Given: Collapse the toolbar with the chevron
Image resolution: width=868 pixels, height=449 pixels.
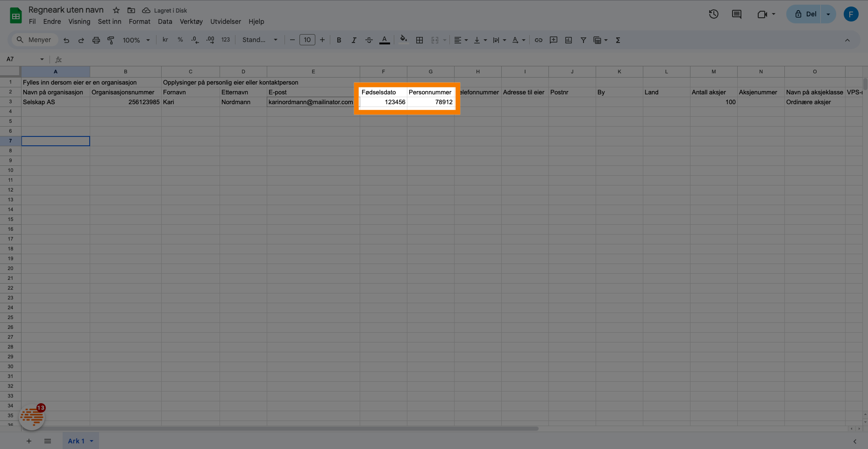Looking at the screenshot, I should 847,40.
